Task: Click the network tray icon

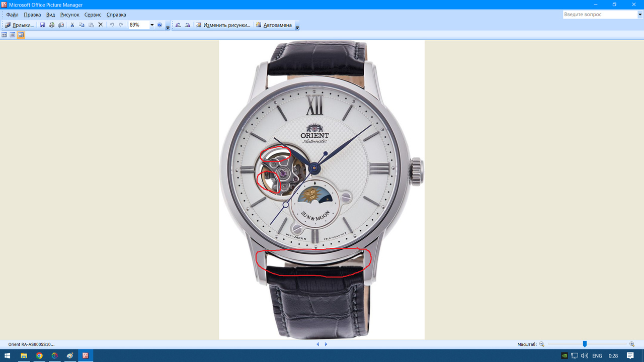Action: pyautogui.click(x=575, y=355)
